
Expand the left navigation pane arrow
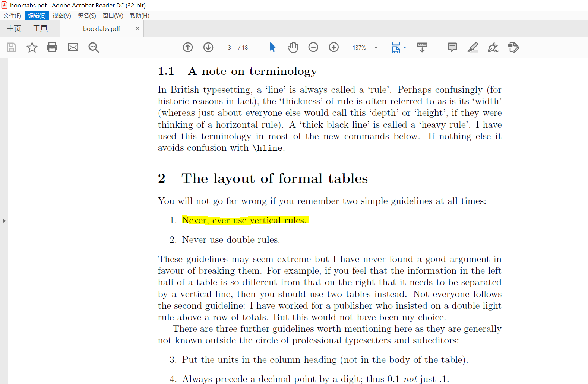pyautogui.click(x=4, y=221)
